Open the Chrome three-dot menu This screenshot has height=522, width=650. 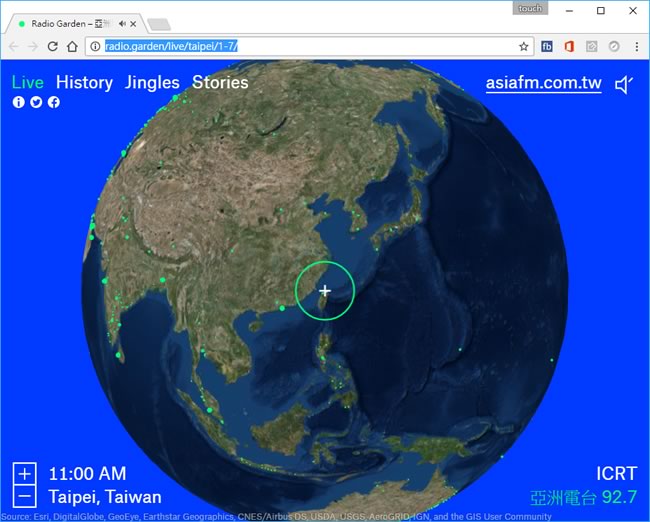(636, 46)
